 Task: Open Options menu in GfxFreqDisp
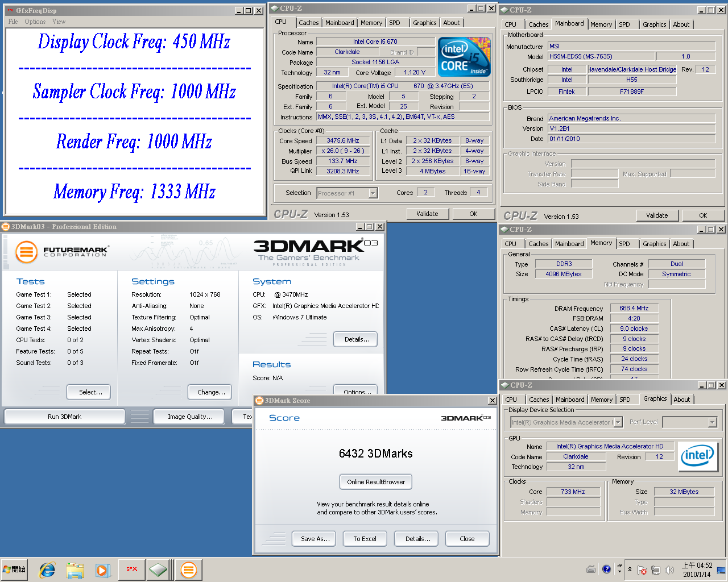[35, 22]
